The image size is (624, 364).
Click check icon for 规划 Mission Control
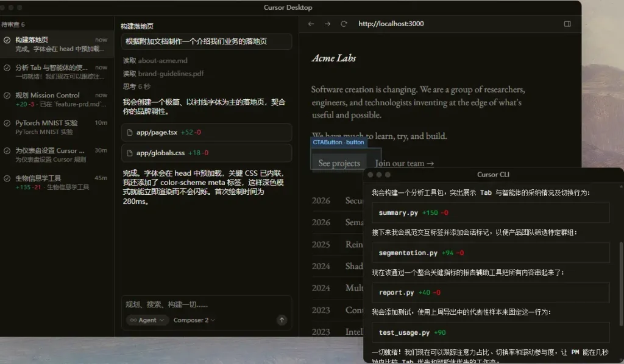[7, 96]
